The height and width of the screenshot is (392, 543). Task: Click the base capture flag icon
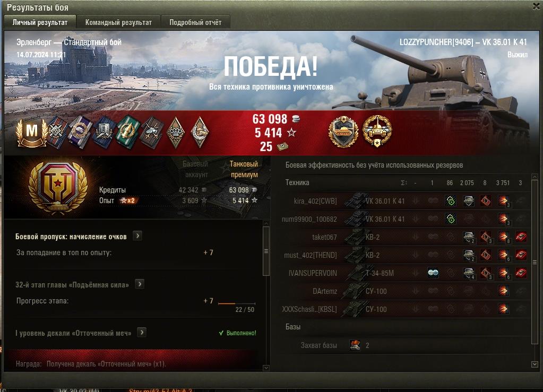(x=355, y=345)
